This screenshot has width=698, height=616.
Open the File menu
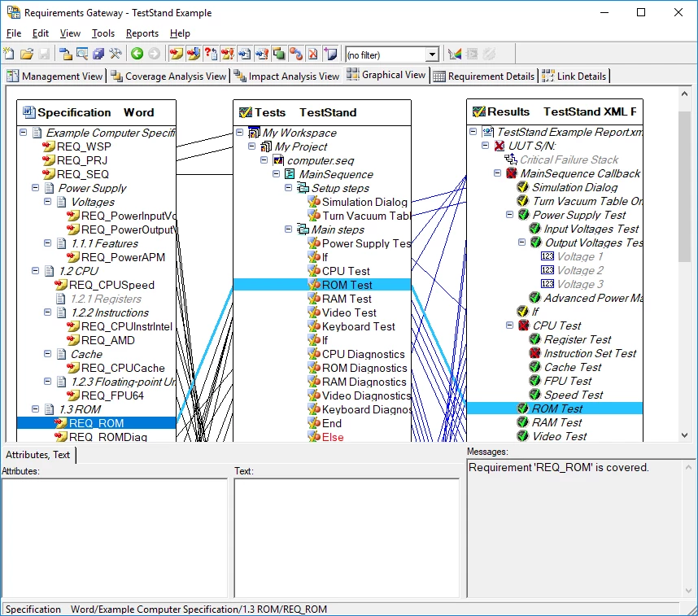click(x=14, y=33)
